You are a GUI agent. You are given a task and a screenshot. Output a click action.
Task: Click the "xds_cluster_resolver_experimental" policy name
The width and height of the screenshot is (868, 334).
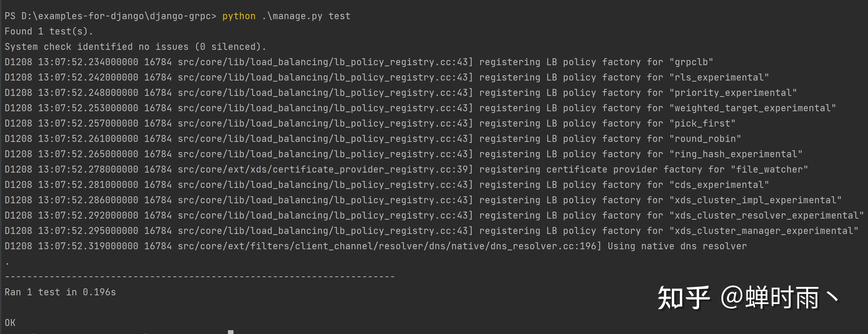coord(766,215)
